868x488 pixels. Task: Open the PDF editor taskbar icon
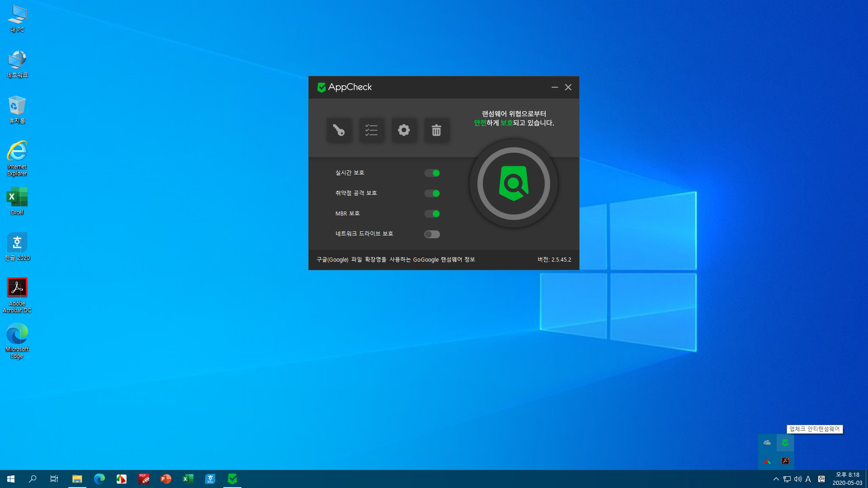[144, 479]
